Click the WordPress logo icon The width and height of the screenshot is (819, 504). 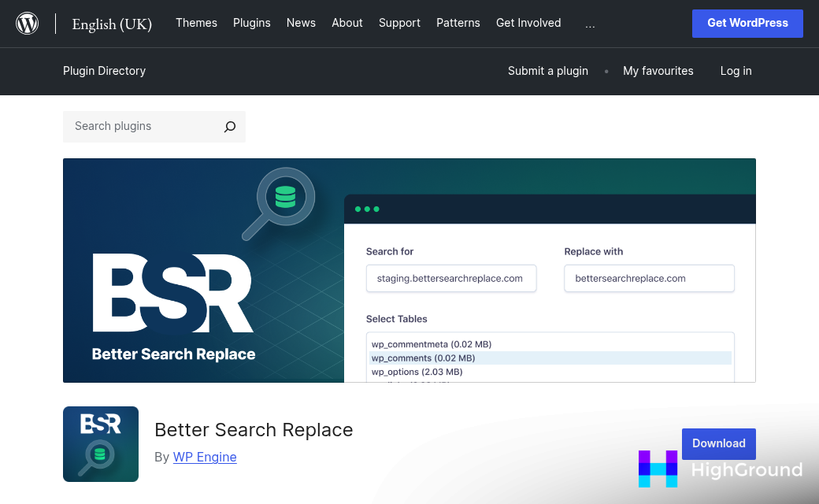(27, 23)
